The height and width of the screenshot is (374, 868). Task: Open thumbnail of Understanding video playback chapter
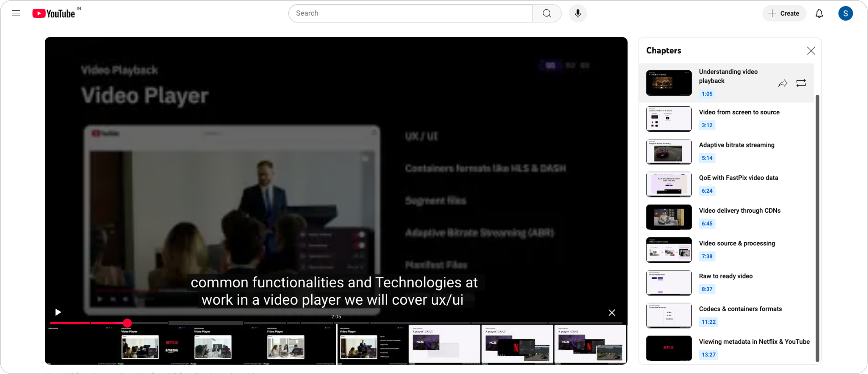[x=669, y=82]
